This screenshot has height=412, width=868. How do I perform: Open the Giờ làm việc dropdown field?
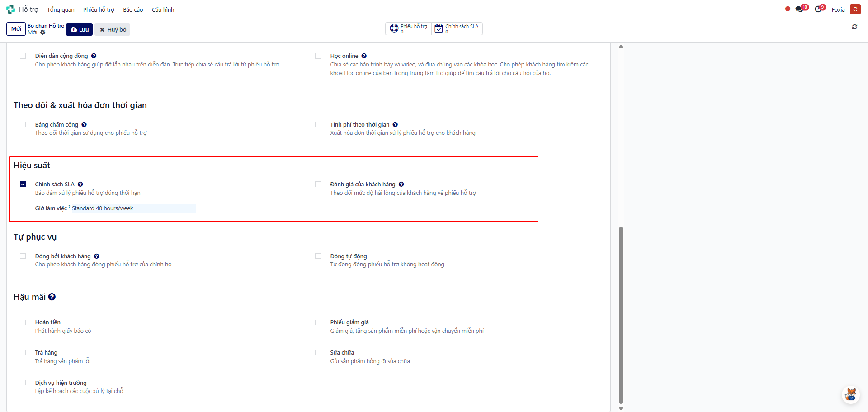pyautogui.click(x=133, y=208)
